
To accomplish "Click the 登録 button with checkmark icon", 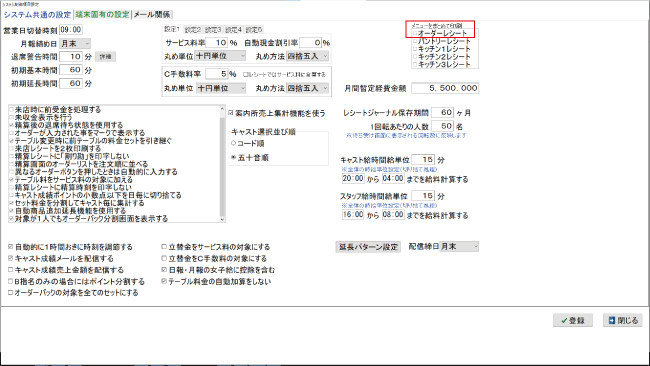I will (572, 320).
